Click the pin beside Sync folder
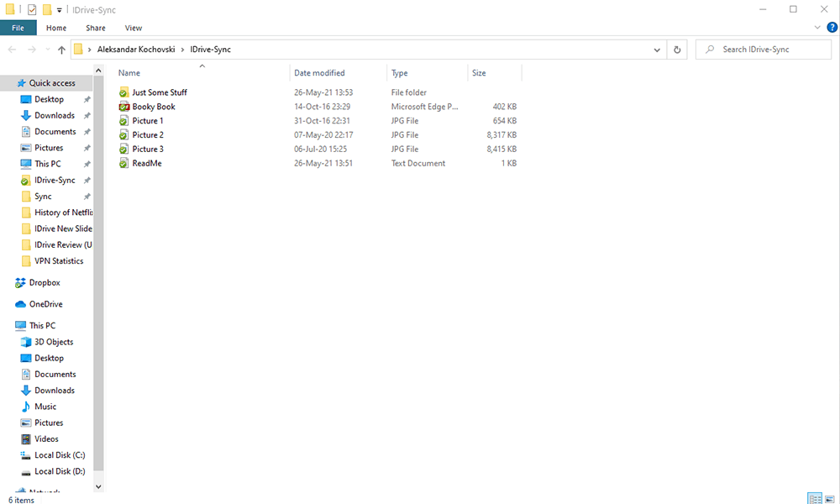Image resolution: width=840 pixels, height=504 pixels. (87, 197)
